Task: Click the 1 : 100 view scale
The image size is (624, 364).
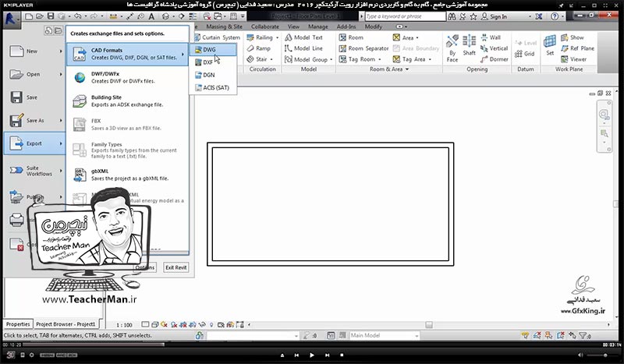Action: pyautogui.click(x=124, y=325)
